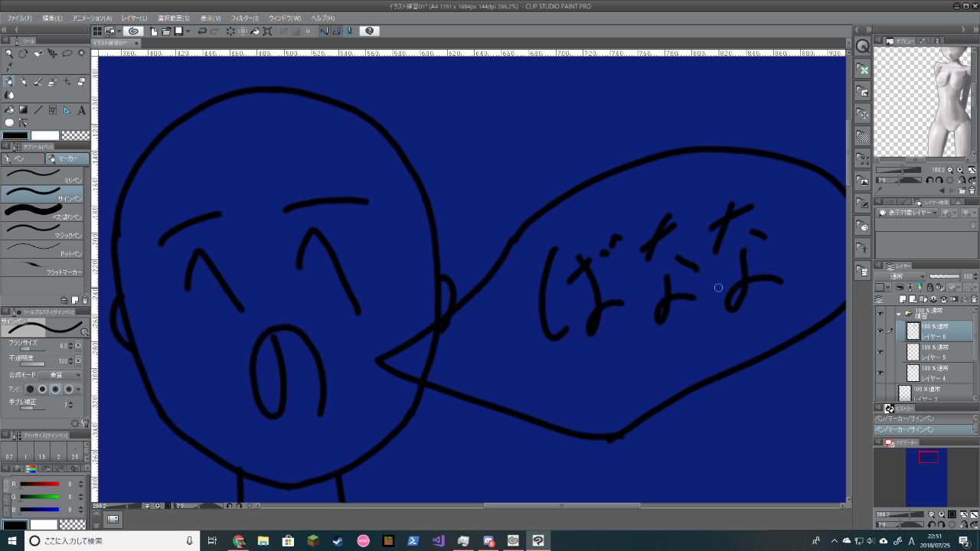Viewport: 980px width, 551px height.
Task: Switch to the マーカー sub tool tab
Action: (x=63, y=159)
